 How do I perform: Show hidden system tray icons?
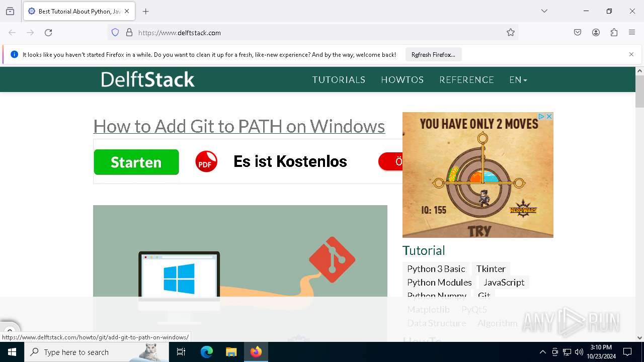coord(542,352)
